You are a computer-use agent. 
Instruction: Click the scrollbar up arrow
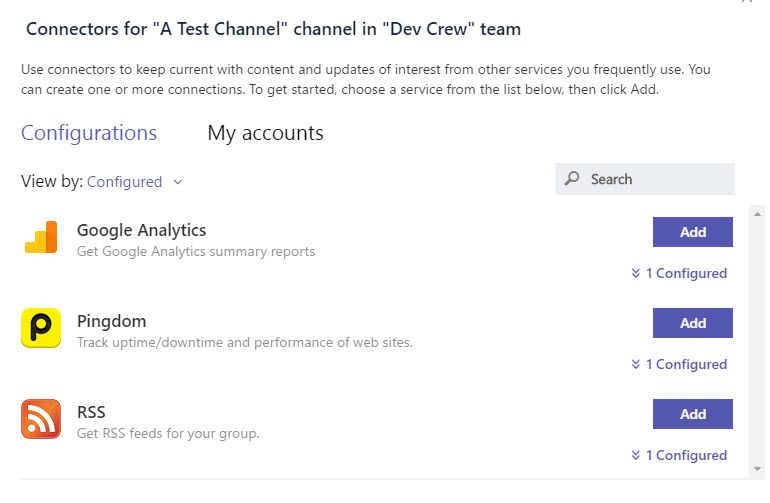(x=757, y=214)
